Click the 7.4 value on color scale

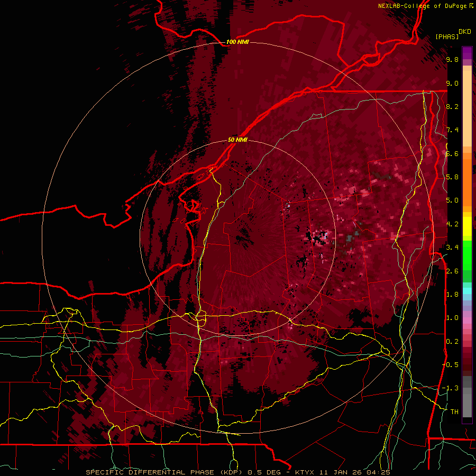click(452, 130)
